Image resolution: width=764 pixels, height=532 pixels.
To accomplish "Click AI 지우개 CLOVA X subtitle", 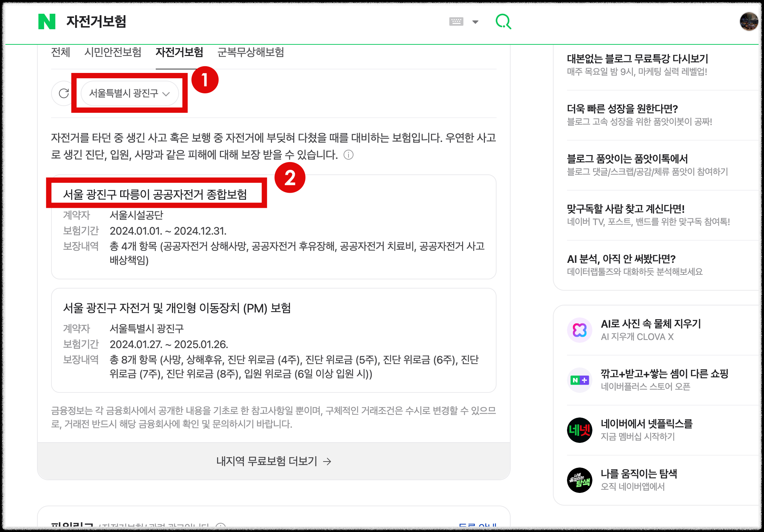I will click(x=637, y=336).
